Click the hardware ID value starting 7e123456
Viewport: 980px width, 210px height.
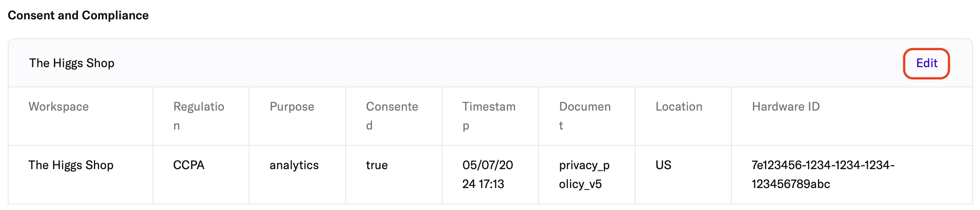pos(823,175)
